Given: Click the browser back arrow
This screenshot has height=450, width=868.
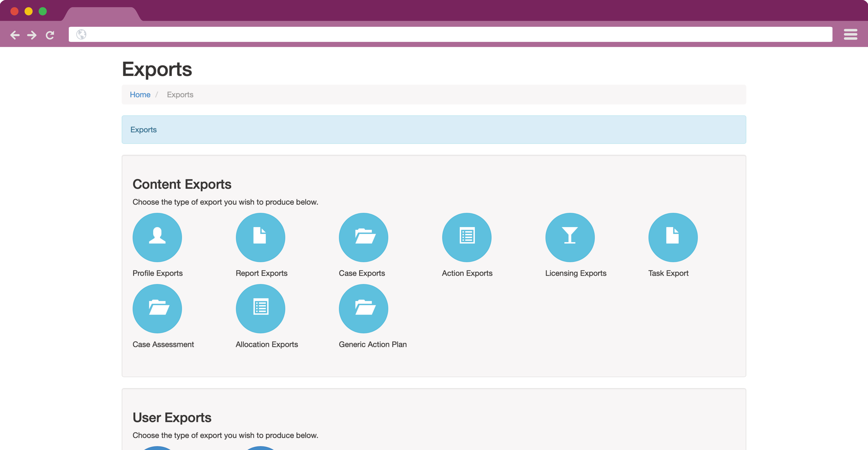Looking at the screenshot, I should 15,35.
